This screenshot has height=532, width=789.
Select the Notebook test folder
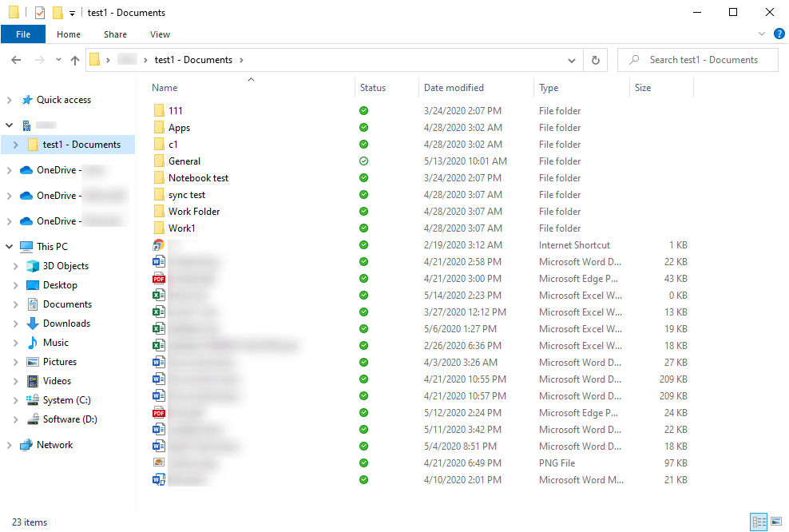click(x=198, y=177)
